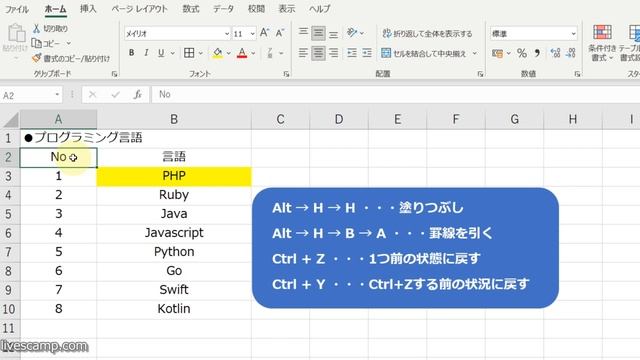Open Alignment (配置) group dialog launcher
This screenshot has height=360, width=640.
480,74
